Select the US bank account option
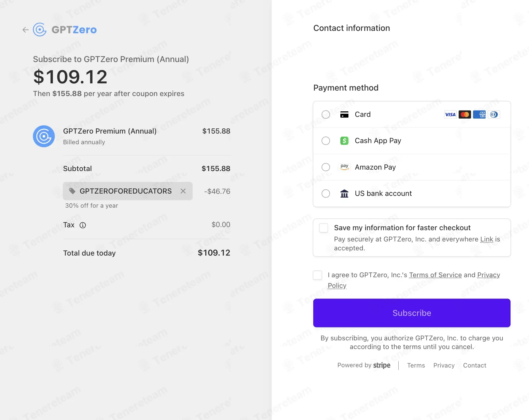 (x=326, y=194)
